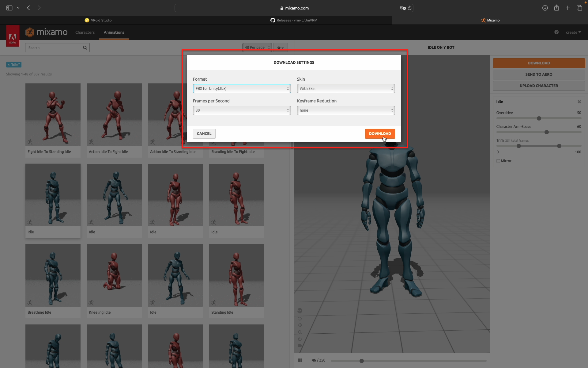Click the Action Idle To Standing Idle label
588x368 pixels.
pyautogui.click(x=173, y=152)
